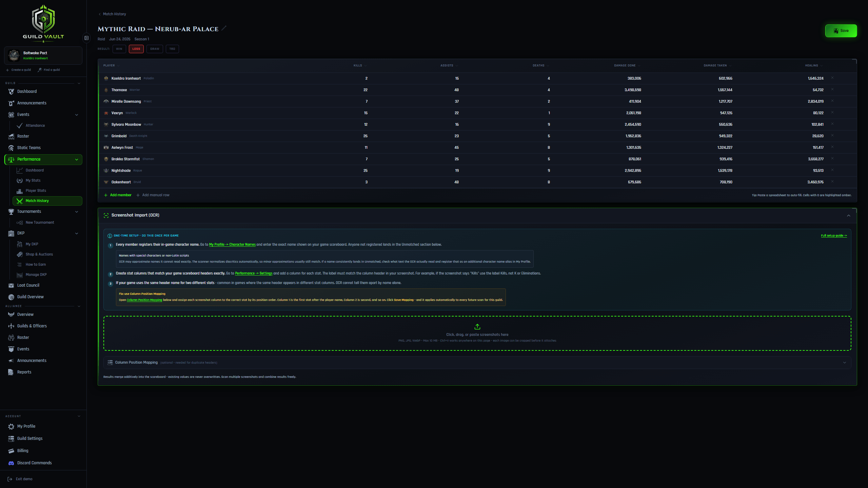Viewport: 868px width, 488px height.
Task: Open the Saltwake Pact guild card
Action: click(43, 55)
